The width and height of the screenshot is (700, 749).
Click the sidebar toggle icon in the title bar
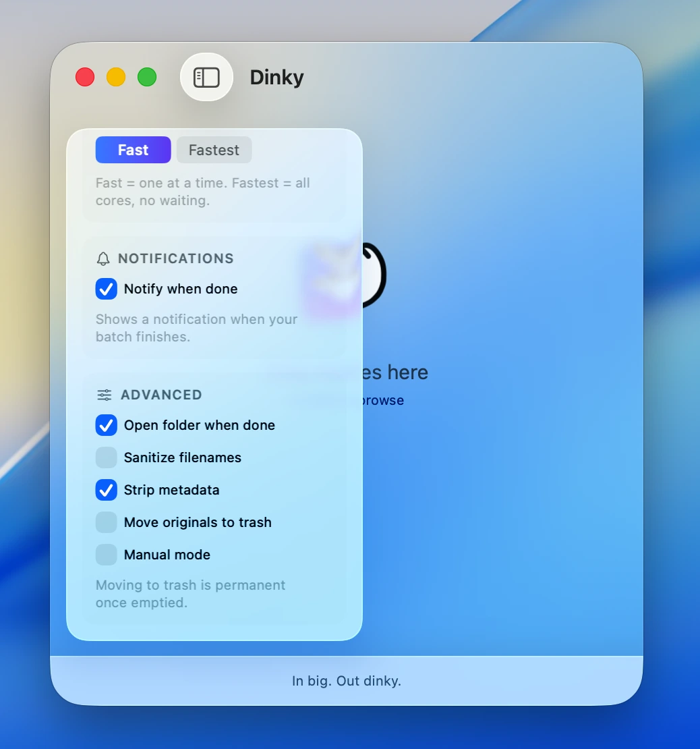click(206, 77)
